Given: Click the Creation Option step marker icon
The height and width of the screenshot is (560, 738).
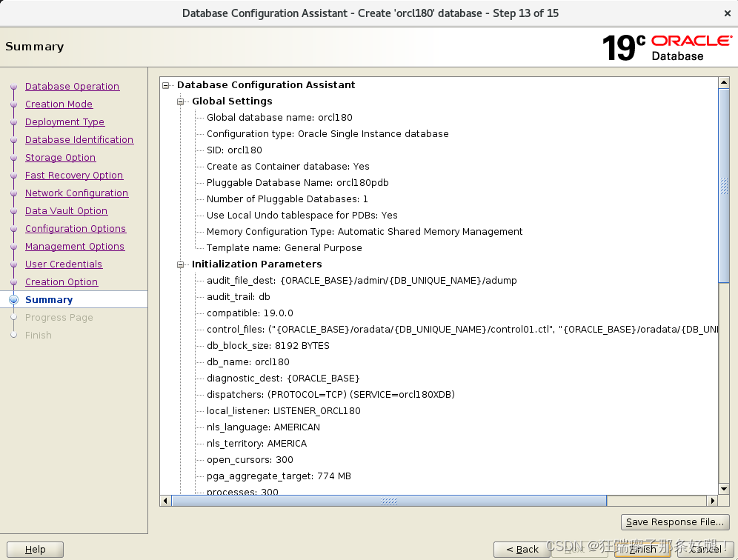Looking at the screenshot, I should [x=15, y=281].
